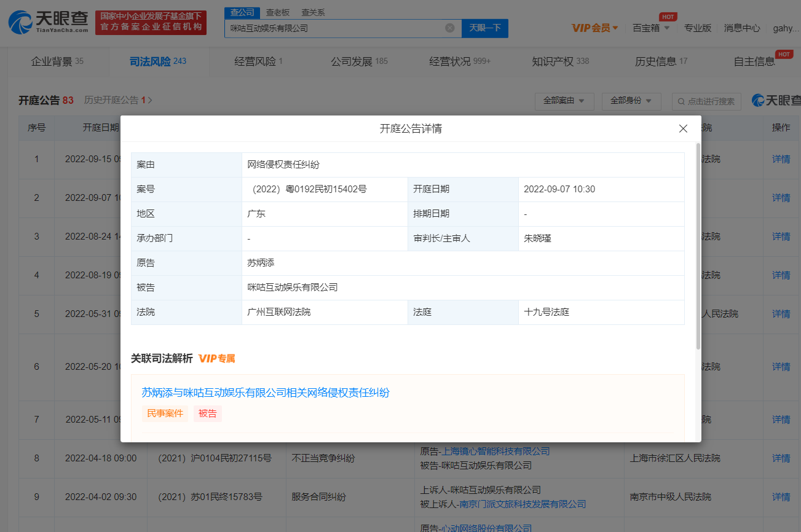Viewport: 801px width, 532px height.
Task: Click the VIP专属 badge
Action: [x=216, y=358]
